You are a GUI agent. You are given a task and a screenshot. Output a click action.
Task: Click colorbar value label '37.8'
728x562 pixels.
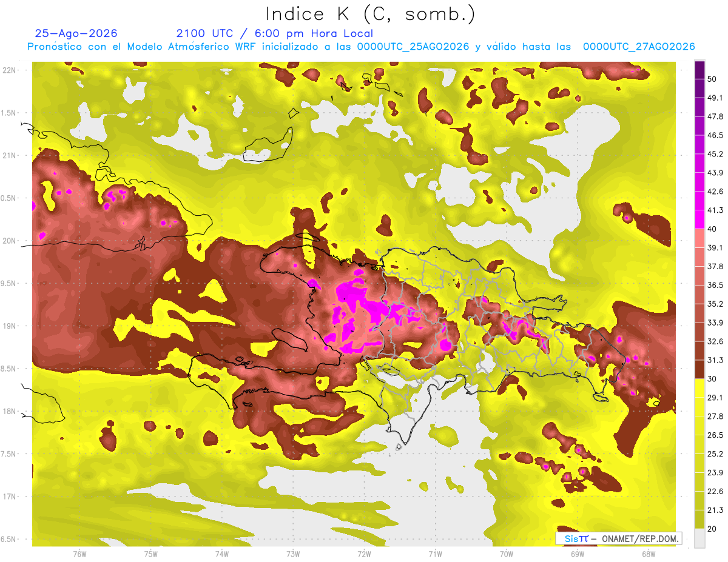(x=715, y=266)
